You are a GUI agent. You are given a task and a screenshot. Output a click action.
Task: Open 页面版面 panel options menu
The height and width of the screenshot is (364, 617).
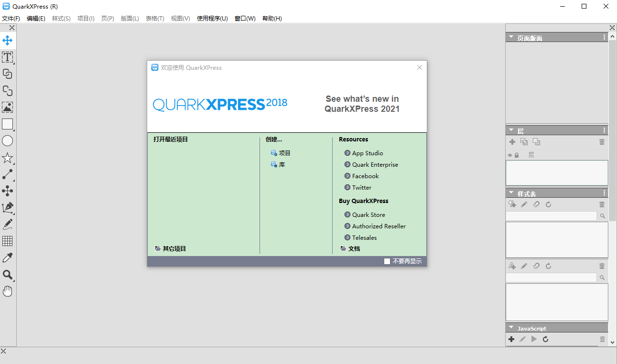coord(605,37)
